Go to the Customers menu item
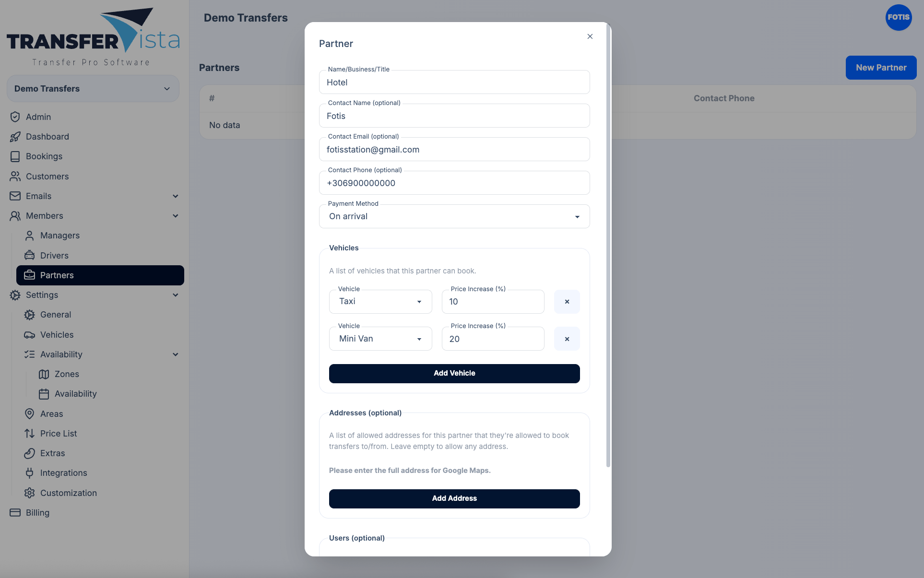Image resolution: width=924 pixels, height=578 pixels. [x=47, y=177]
